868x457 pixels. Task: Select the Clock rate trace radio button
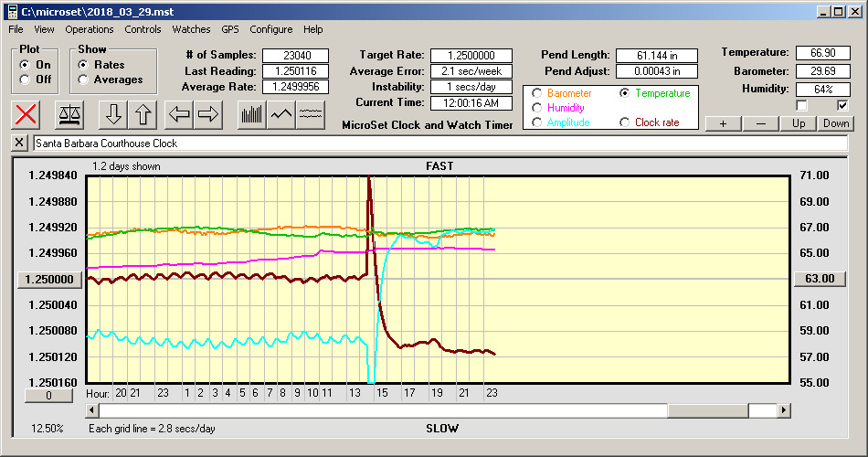(624, 122)
